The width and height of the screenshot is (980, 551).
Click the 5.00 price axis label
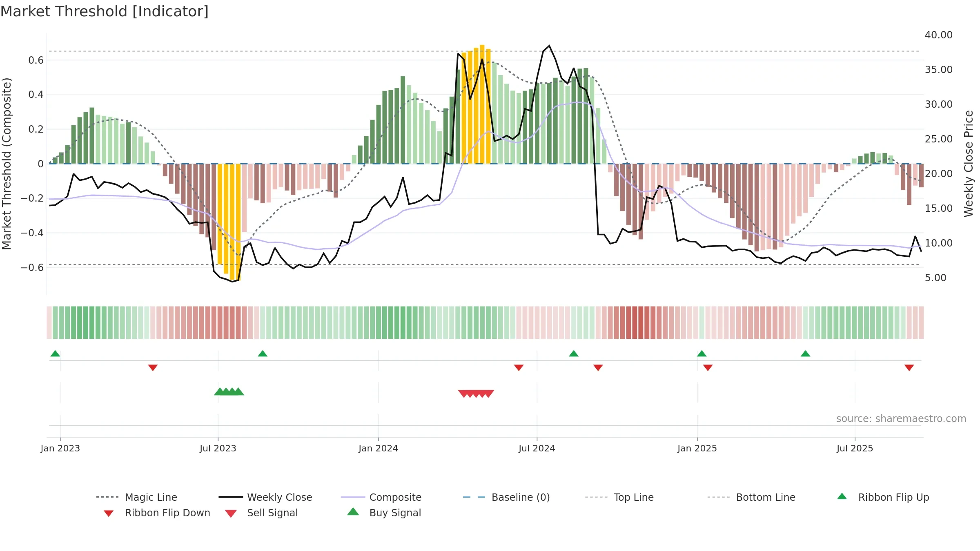(x=935, y=278)
